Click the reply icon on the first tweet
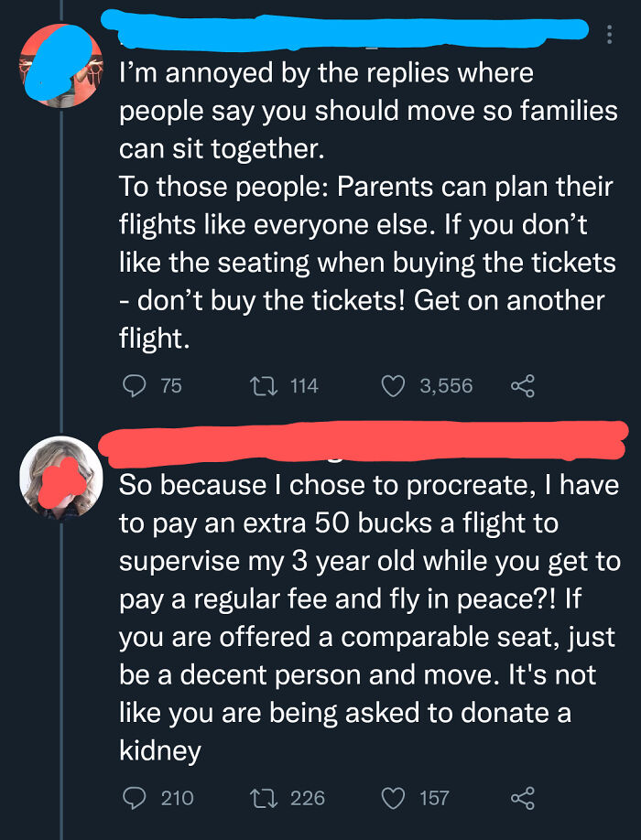 [x=134, y=386]
